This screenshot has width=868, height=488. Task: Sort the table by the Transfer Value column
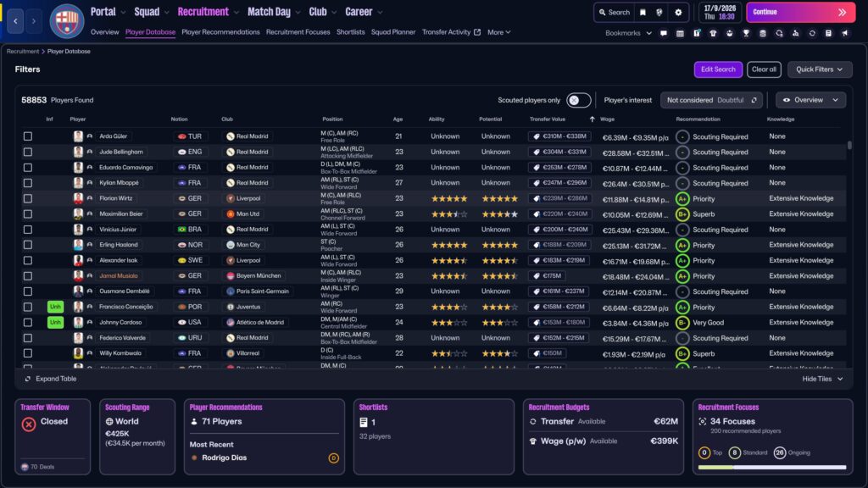click(547, 119)
